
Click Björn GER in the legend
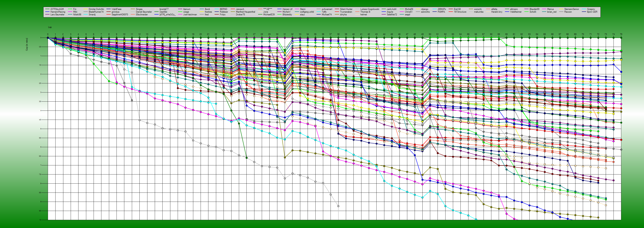[592, 12]
